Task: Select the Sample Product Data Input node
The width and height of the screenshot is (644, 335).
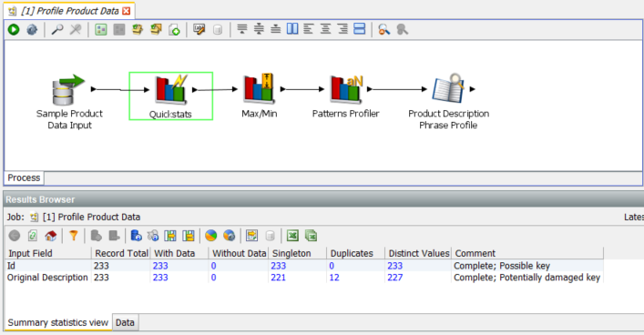Action: coord(69,102)
